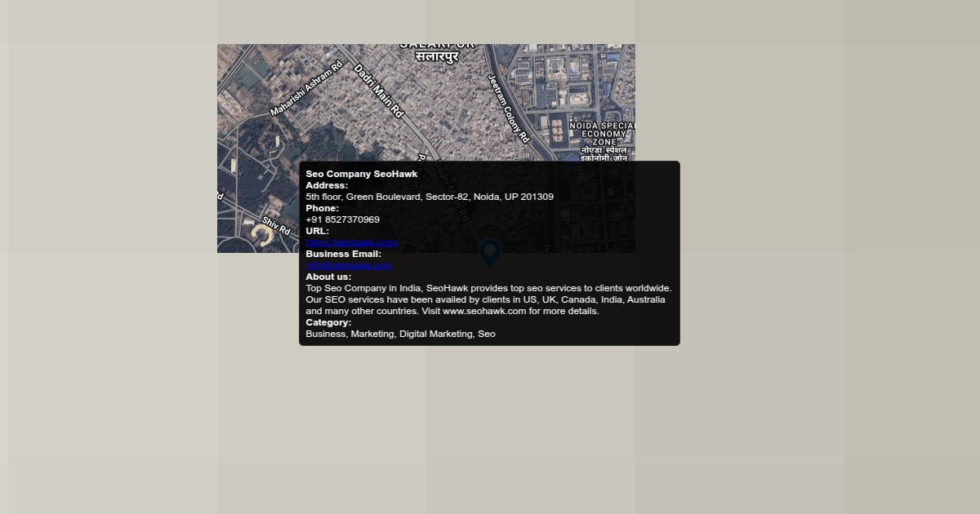Click the About us description paragraph
980x514 pixels.
(x=488, y=299)
